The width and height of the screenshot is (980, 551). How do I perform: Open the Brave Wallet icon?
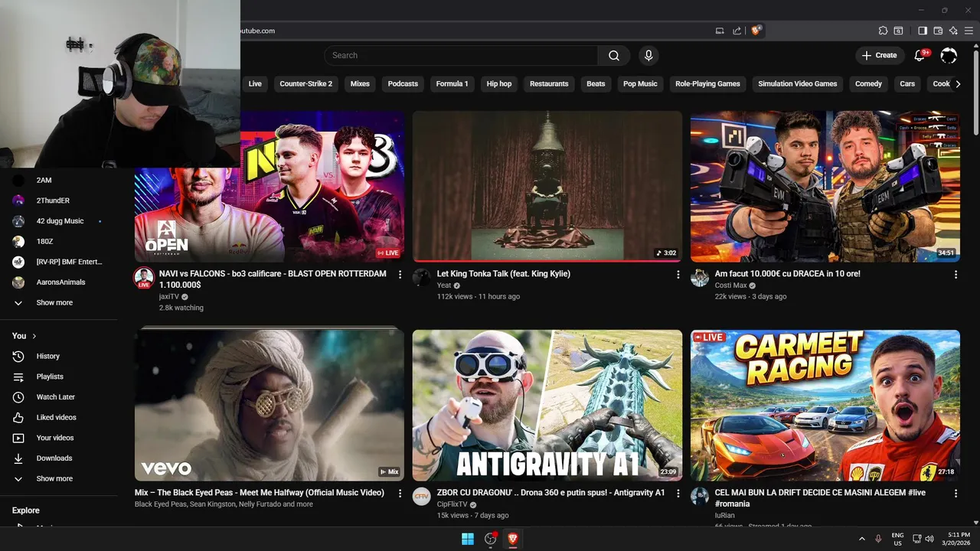click(x=938, y=31)
